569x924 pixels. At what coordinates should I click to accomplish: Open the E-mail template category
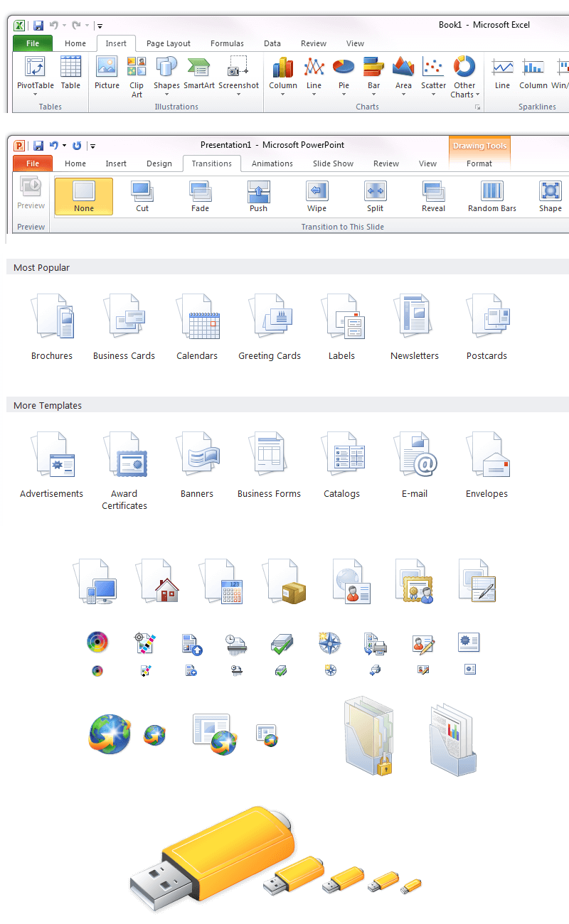[415, 464]
